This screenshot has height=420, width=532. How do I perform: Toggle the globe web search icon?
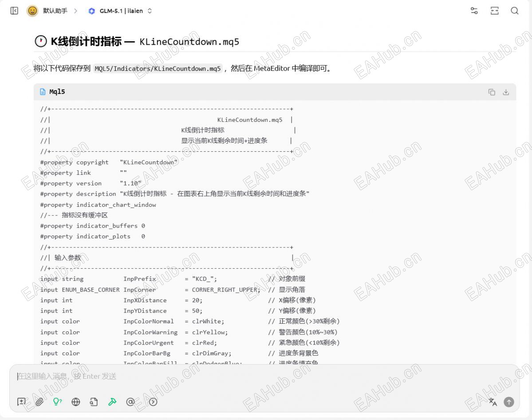[x=76, y=402]
